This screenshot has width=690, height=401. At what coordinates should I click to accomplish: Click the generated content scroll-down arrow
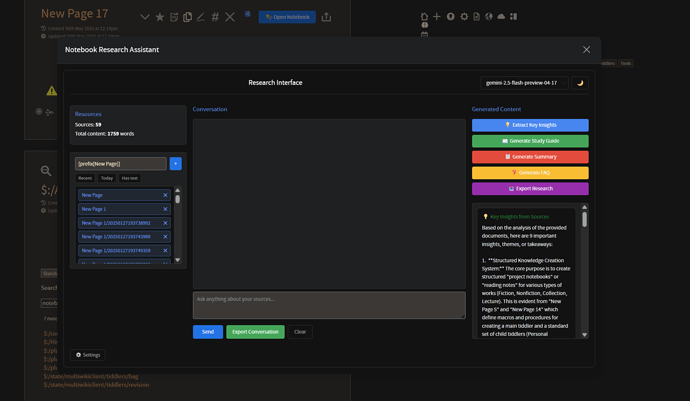point(584,335)
